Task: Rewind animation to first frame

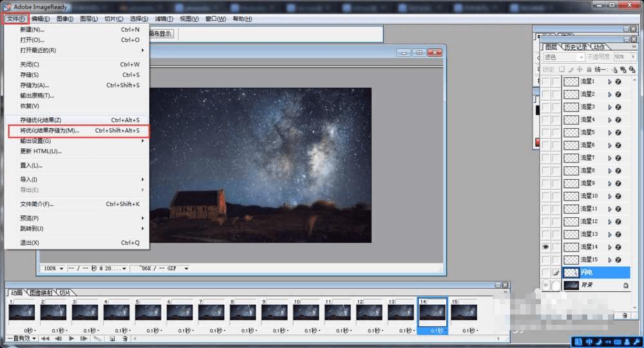Action: point(45,338)
